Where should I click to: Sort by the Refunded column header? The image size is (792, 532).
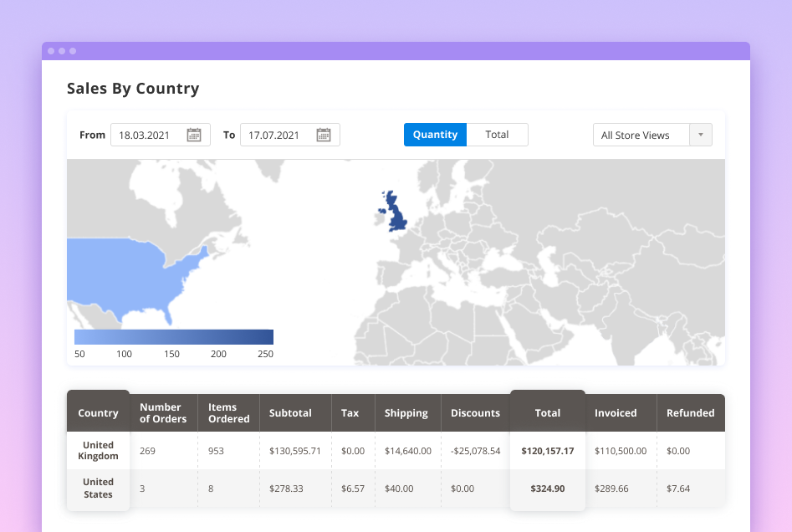690,413
